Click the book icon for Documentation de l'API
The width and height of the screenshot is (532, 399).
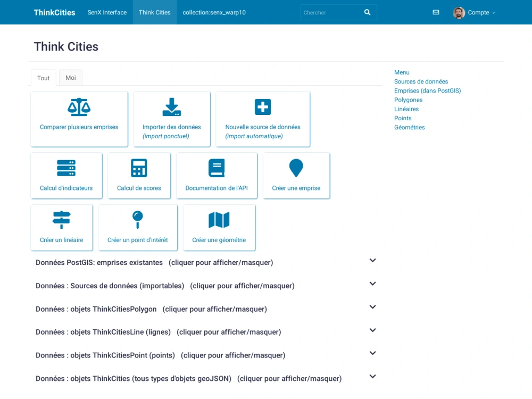tap(217, 168)
